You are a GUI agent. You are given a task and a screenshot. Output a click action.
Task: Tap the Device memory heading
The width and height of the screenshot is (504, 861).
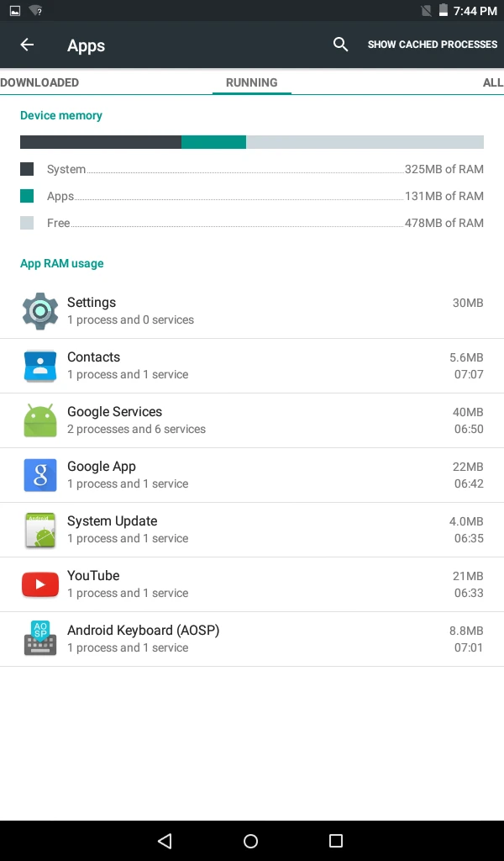point(60,115)
